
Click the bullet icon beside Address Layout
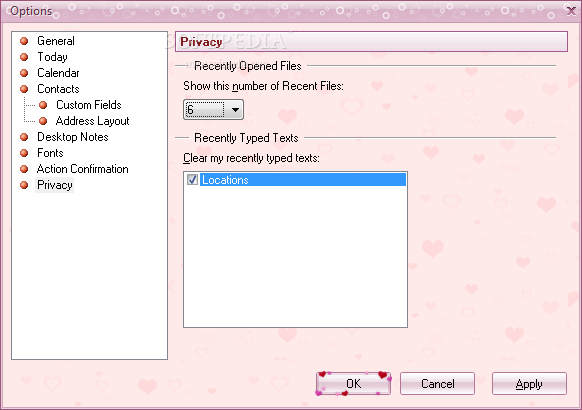(43, 121)
